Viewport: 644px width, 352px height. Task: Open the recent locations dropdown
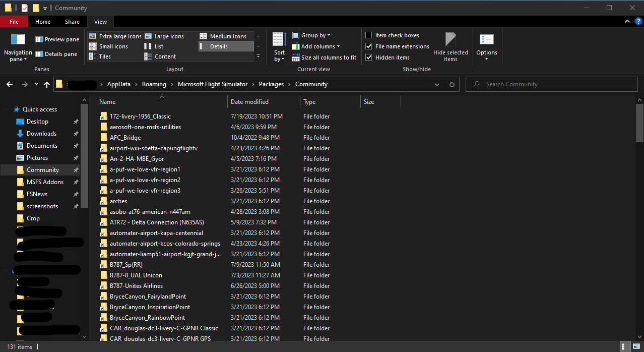point(36,84)
